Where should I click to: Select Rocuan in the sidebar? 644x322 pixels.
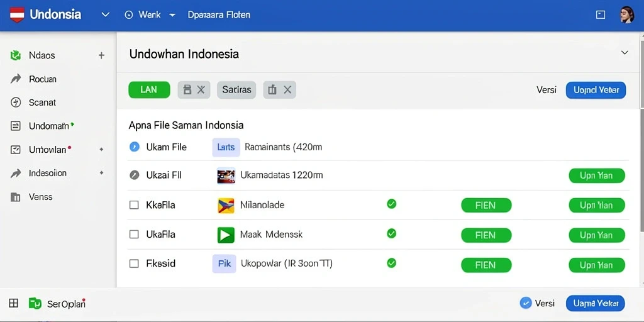pyautogui.click(x=43, y=79)
